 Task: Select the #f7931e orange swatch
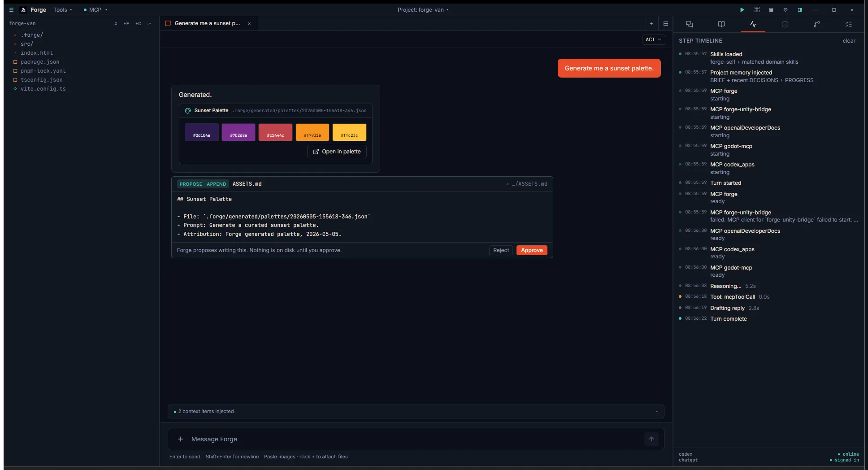[x=312, y=132]
